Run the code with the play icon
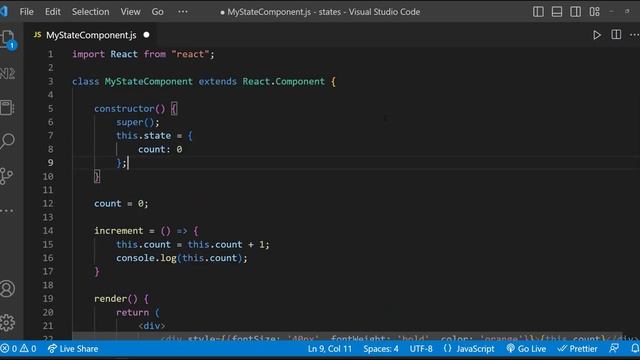 tap(597, 35)
